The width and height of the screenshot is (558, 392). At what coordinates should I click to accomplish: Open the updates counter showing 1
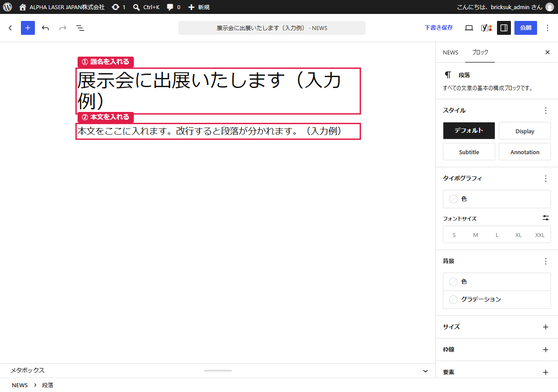click(x=119, y=7)
